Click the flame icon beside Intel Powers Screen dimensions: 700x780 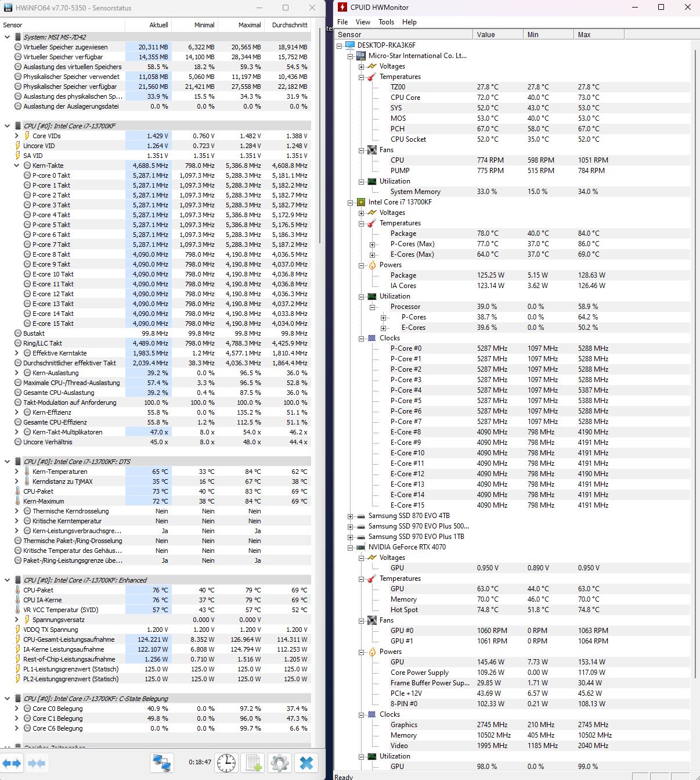(x=372, y=265)
